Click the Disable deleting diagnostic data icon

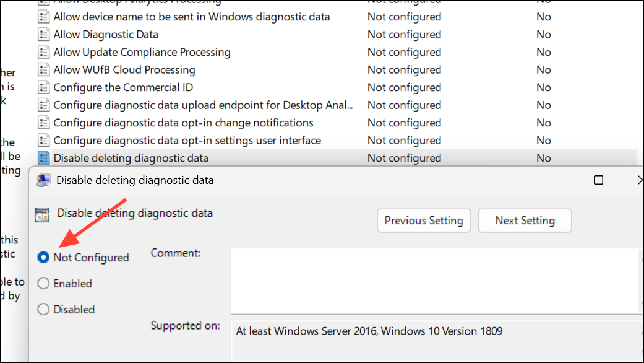point(43,158)
